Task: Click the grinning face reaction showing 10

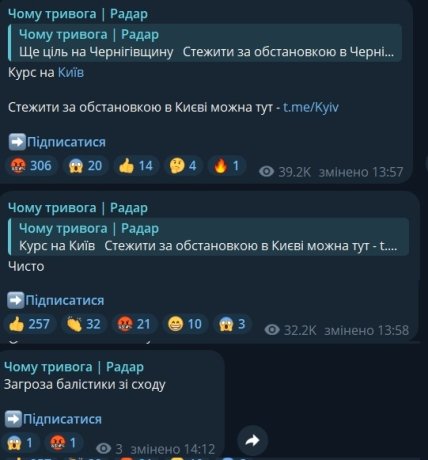Action: (185, 324)
